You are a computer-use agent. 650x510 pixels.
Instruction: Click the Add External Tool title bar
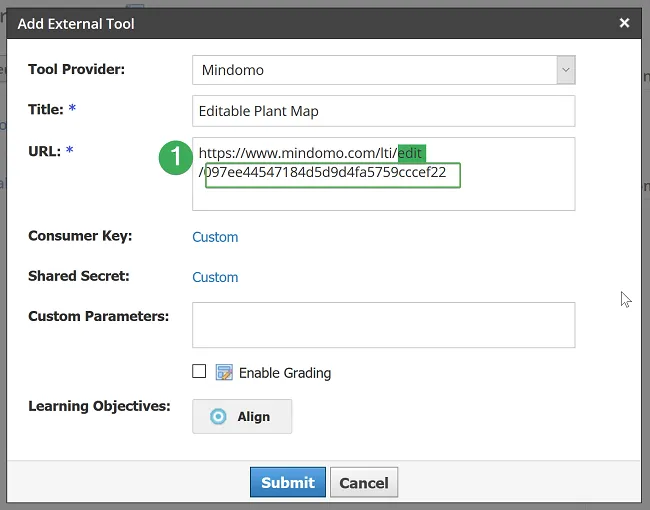300,23
